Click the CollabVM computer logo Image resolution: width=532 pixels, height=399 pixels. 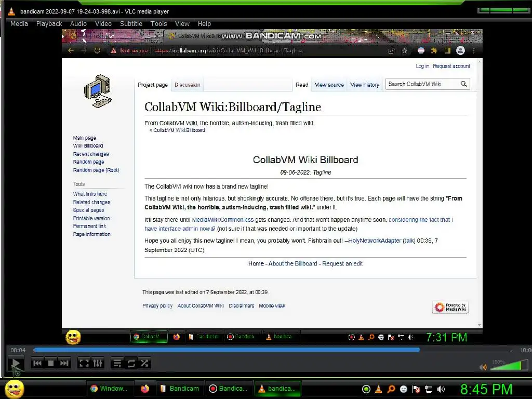click(98, 91)
